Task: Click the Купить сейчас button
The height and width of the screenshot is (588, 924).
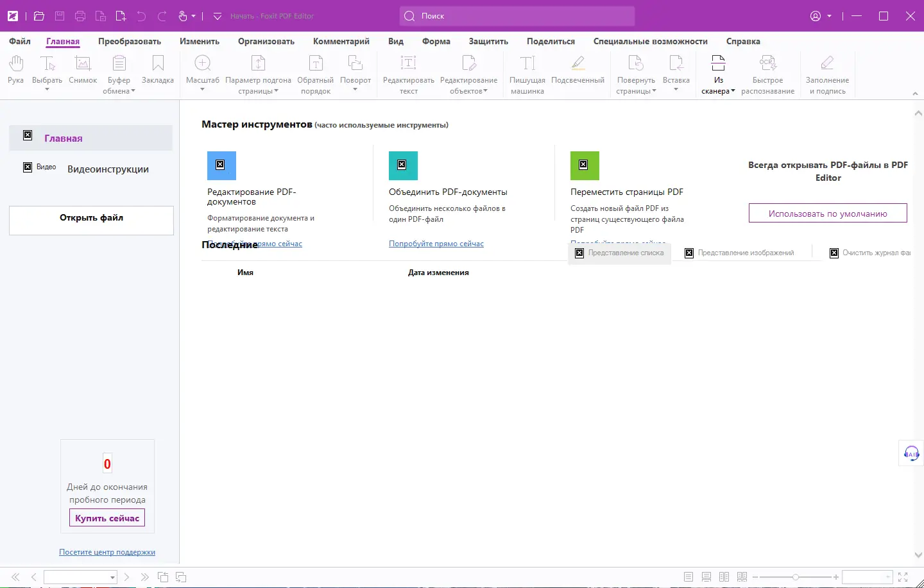Action: (107, 517)
